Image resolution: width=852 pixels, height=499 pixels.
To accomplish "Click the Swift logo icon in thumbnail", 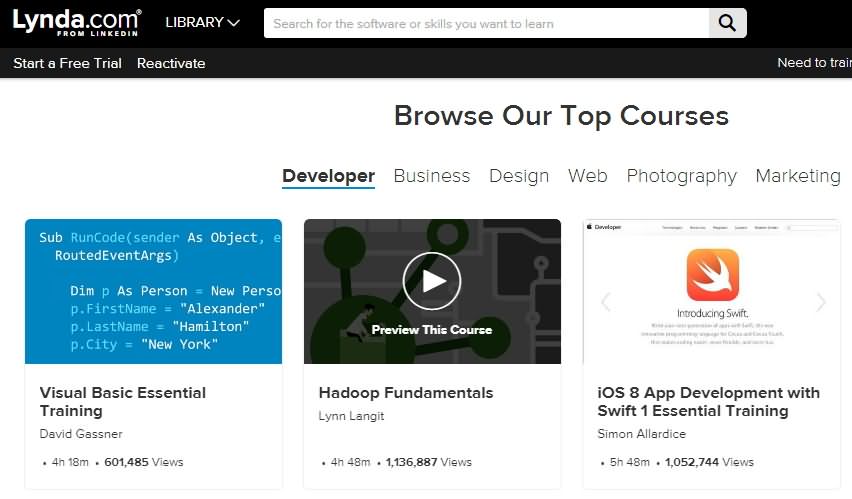I will [x=712, y=275].
